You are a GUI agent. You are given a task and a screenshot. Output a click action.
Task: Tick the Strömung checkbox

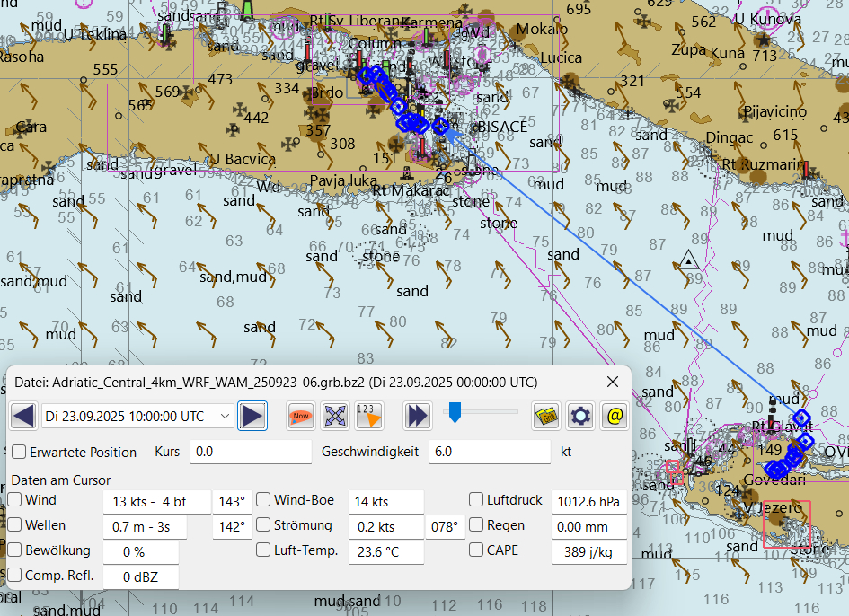tap(264, 525)
